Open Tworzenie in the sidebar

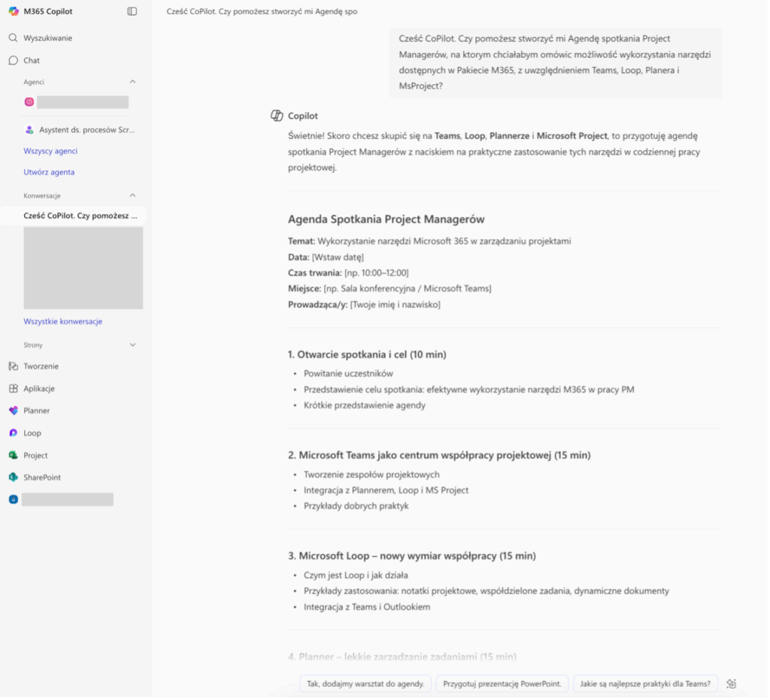[x=41, y=366]
